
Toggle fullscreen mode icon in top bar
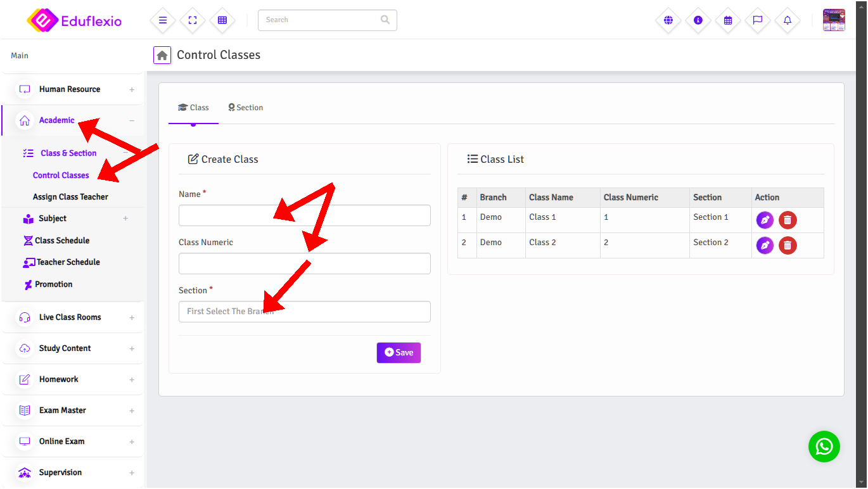pyautogui.click(x=193, y=20)
